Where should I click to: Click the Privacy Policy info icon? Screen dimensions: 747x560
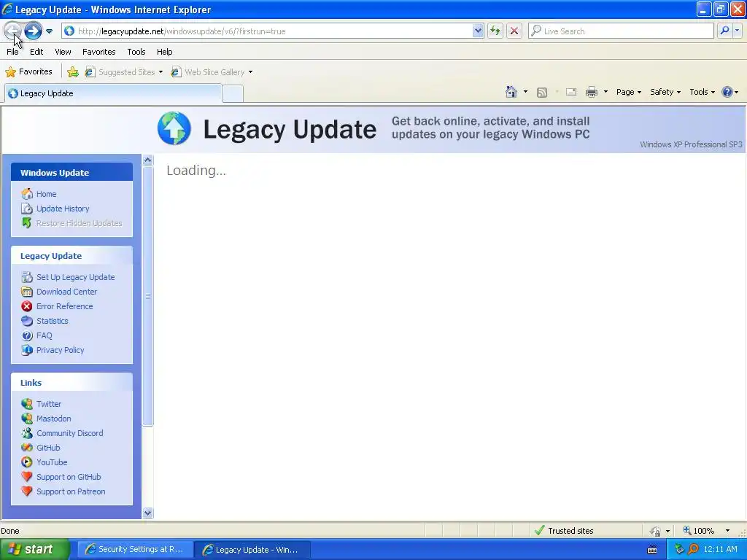[27, 350]
